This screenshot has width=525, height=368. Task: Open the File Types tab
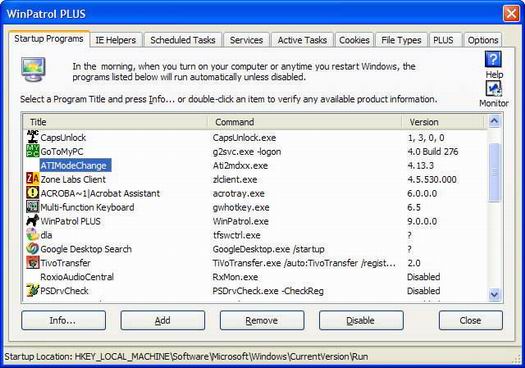pyautogui.click(x=401, y=40)
